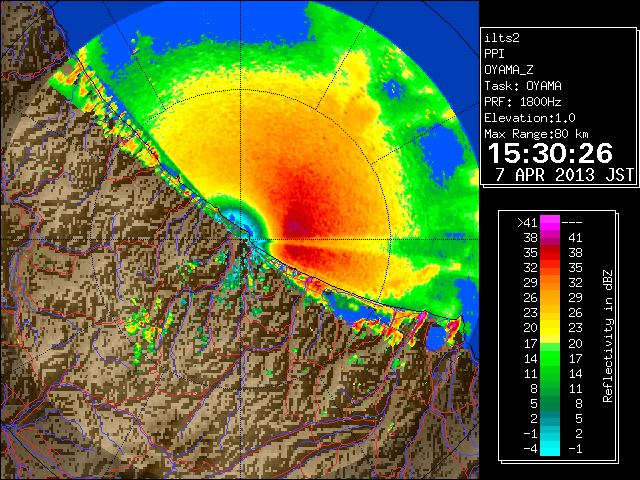Click the "Elevation:1.0" text
The height and width of the screenshot is (480, 640).
tap(530, 118)
